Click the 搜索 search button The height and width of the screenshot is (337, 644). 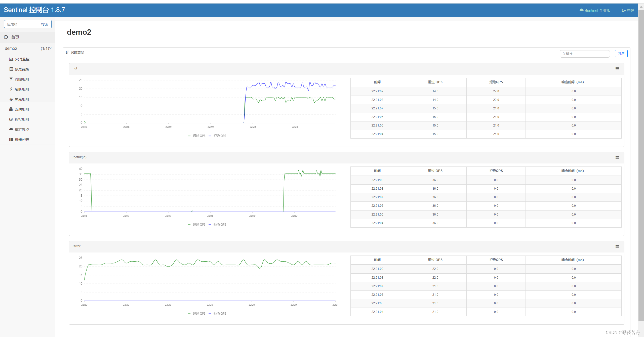coord(45,24)
